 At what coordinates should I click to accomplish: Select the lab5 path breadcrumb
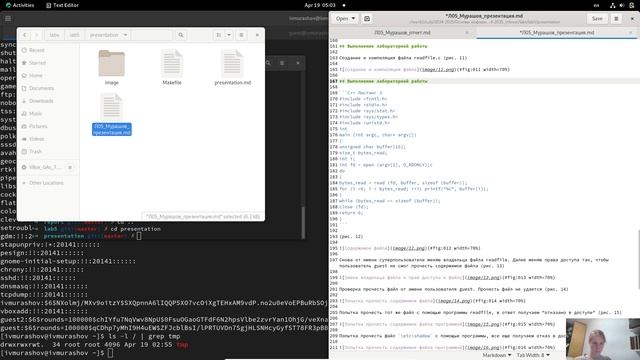pyautogui.click(x=74, y=35)
